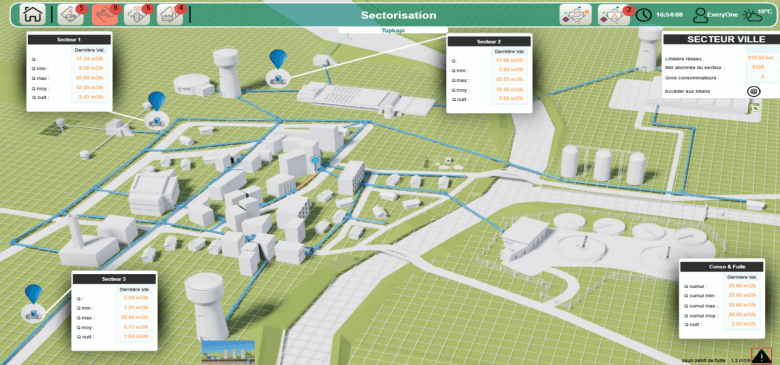Click the blue location marker in town center
The image size is (780, 365).
[x=315, y=160]
